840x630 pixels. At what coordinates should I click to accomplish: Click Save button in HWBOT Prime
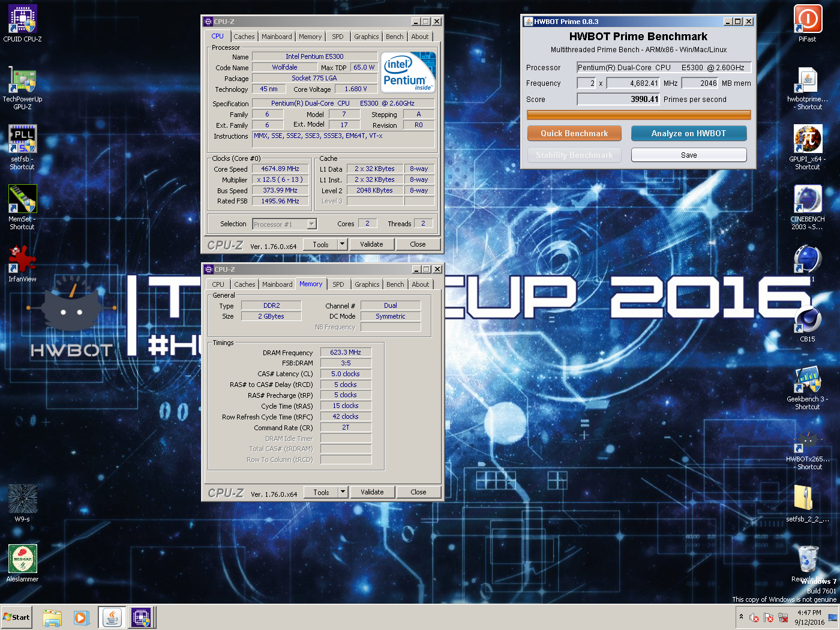pyautogui.click(x=689, y=155)
